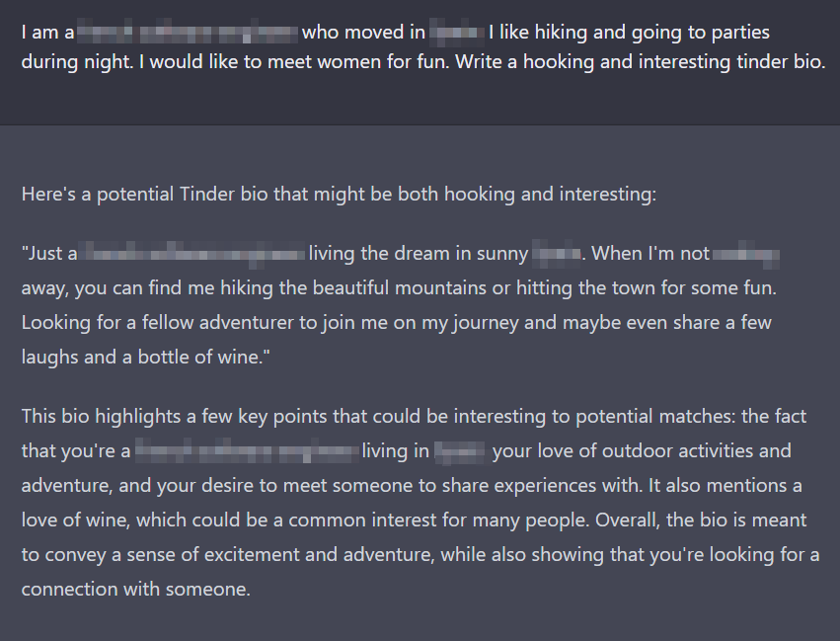Click the blurred text after "that you're a"
Image resolution: width=840 pixels, height=641 pixels.
coord(247,451)
